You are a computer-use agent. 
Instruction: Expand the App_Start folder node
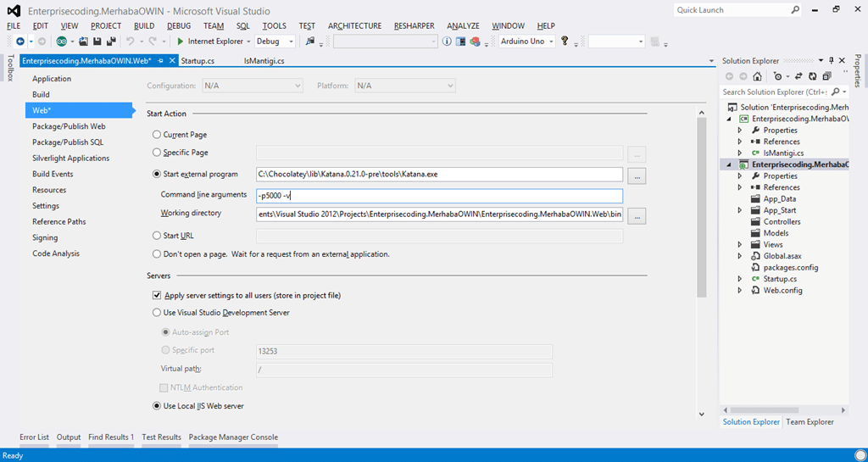tap(740, 210)
